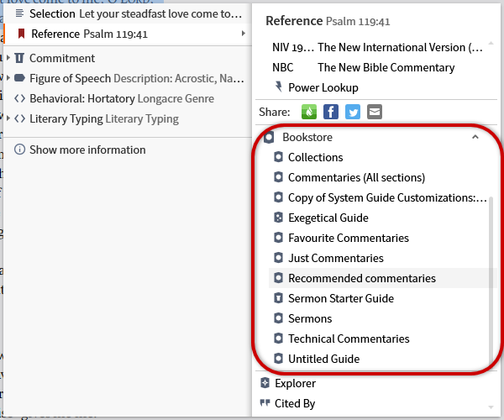Open the Reference Psalm 119:41 submenu arrow
Screen dimensions: 504x420
coord(244,34)
